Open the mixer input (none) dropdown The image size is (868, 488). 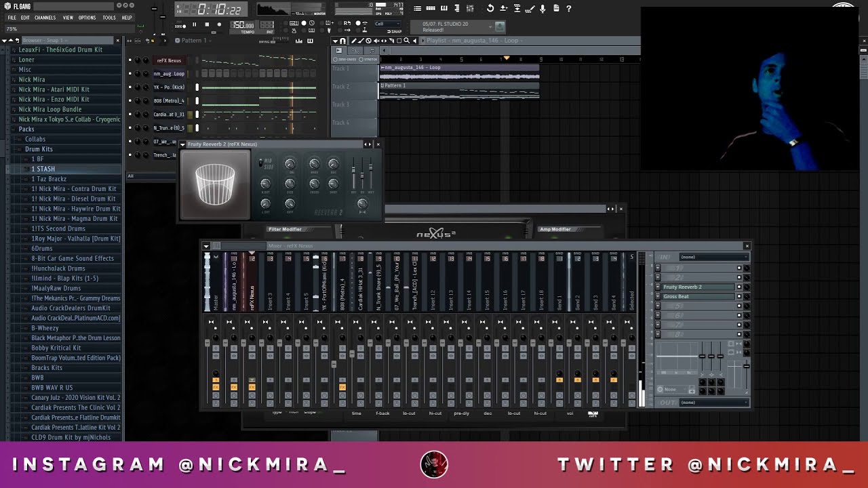[714, 257]
